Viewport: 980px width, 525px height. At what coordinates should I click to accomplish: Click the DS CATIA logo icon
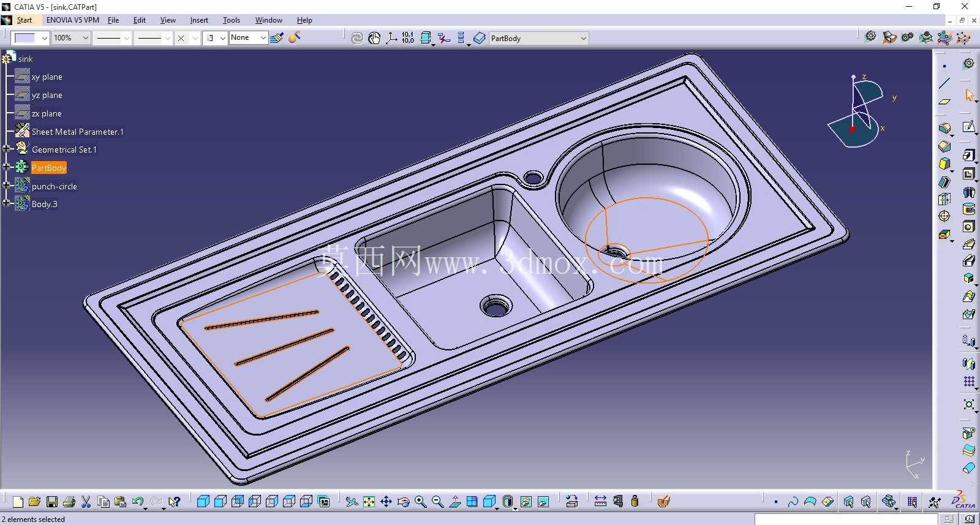(963, 500)
